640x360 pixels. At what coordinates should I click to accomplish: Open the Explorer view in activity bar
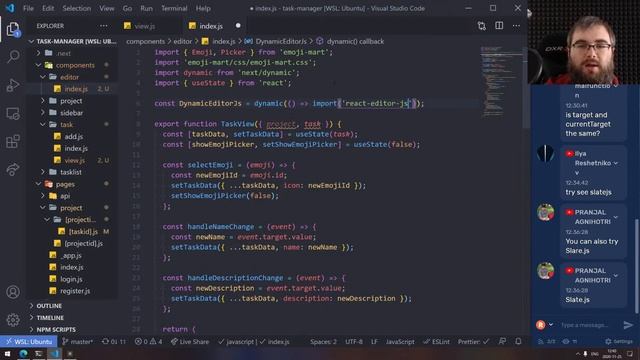click(13, 29)
